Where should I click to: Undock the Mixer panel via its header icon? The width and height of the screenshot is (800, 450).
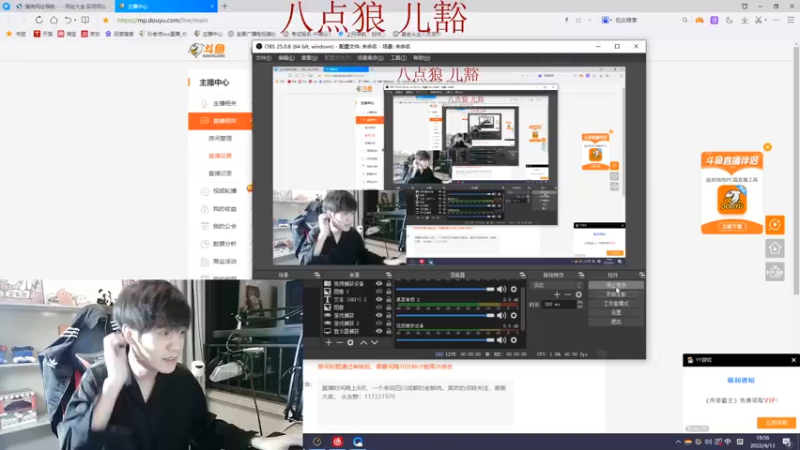tap(522, 275)
